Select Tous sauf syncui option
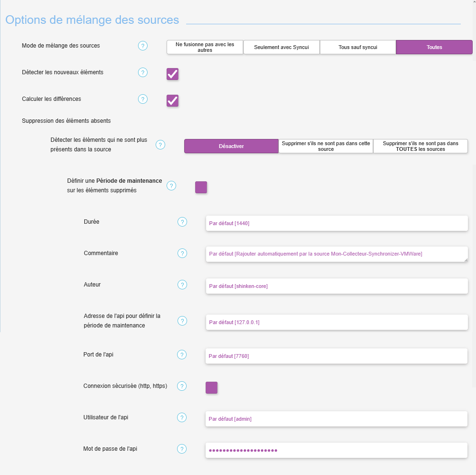476x475 pixels. tap(357, 47)
